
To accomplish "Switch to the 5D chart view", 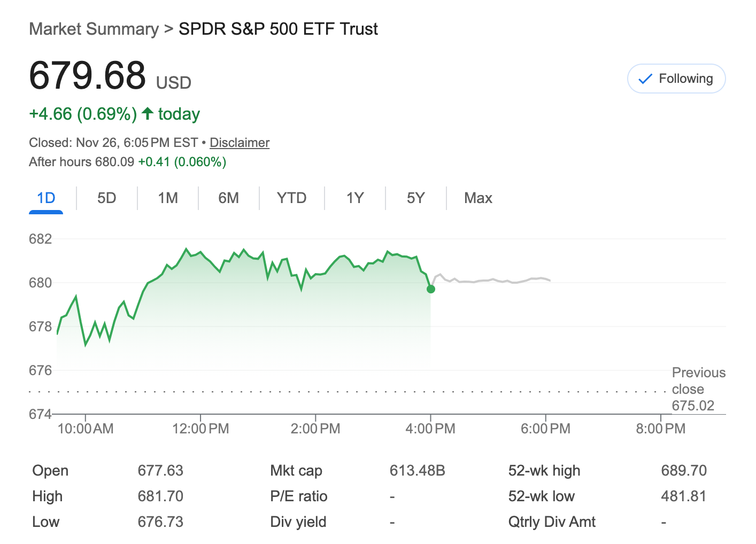I will 106,198.
